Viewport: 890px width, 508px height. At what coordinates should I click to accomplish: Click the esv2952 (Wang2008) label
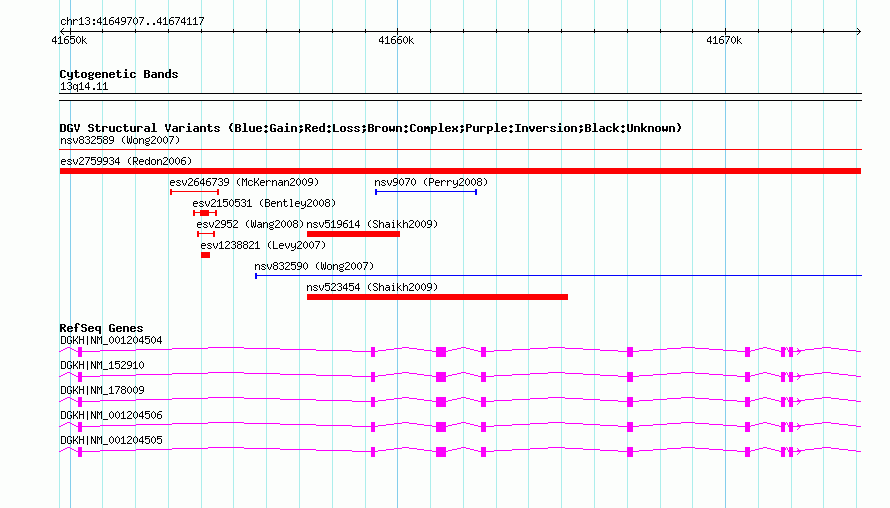250,224
